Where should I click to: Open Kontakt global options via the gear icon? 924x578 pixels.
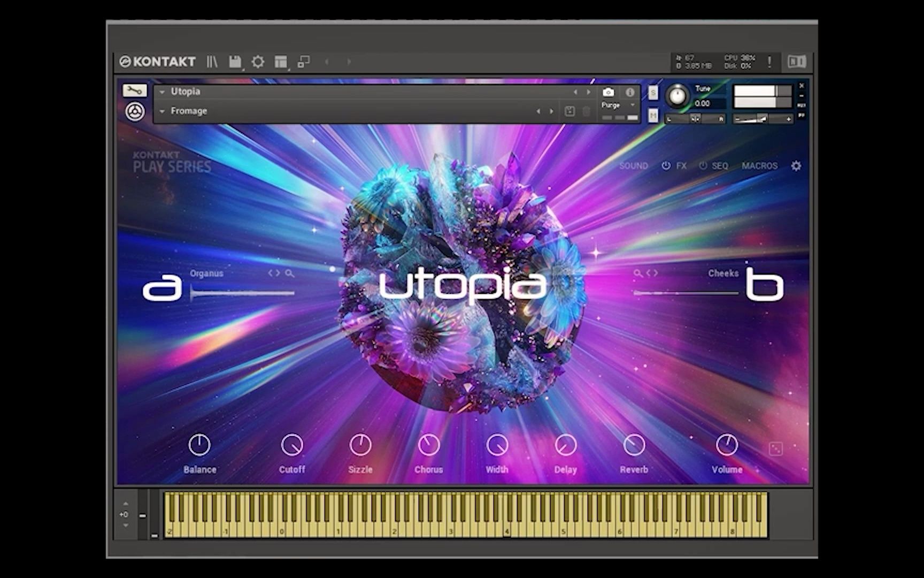point(258,62)
